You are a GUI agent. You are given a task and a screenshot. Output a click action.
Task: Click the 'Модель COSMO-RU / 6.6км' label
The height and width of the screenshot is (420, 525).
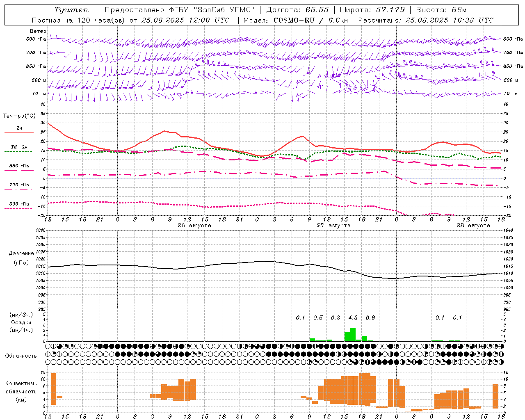click(296, 20)
